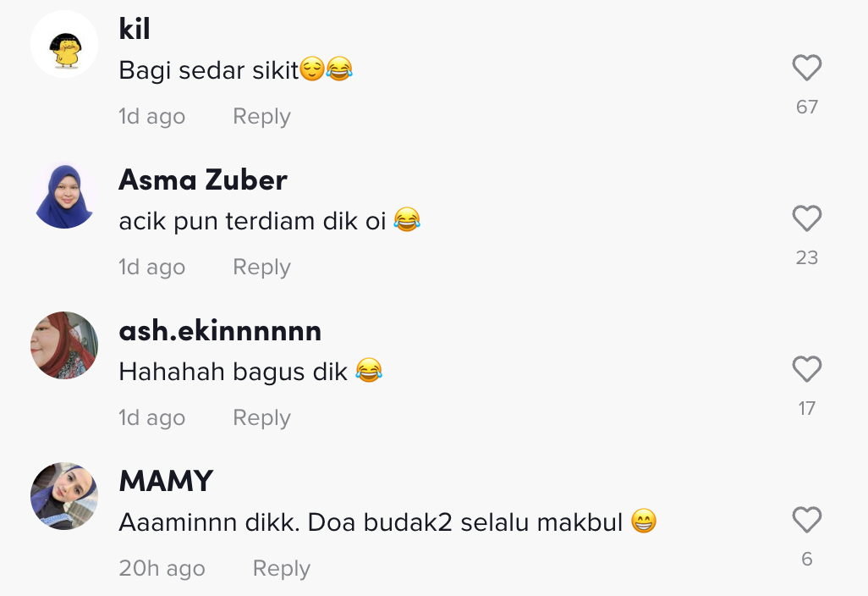Image resolution: width=868 pixels, height=596 pixels.
Task: Open username kil profile link
Action: pyautogui.click(x=134, y=29)
